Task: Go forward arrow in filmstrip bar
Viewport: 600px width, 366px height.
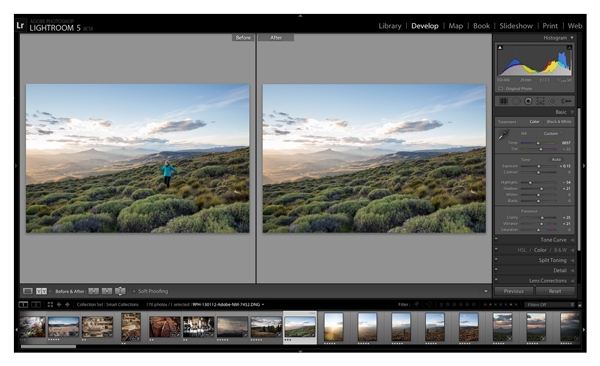Action: click(x=67, y=305)
